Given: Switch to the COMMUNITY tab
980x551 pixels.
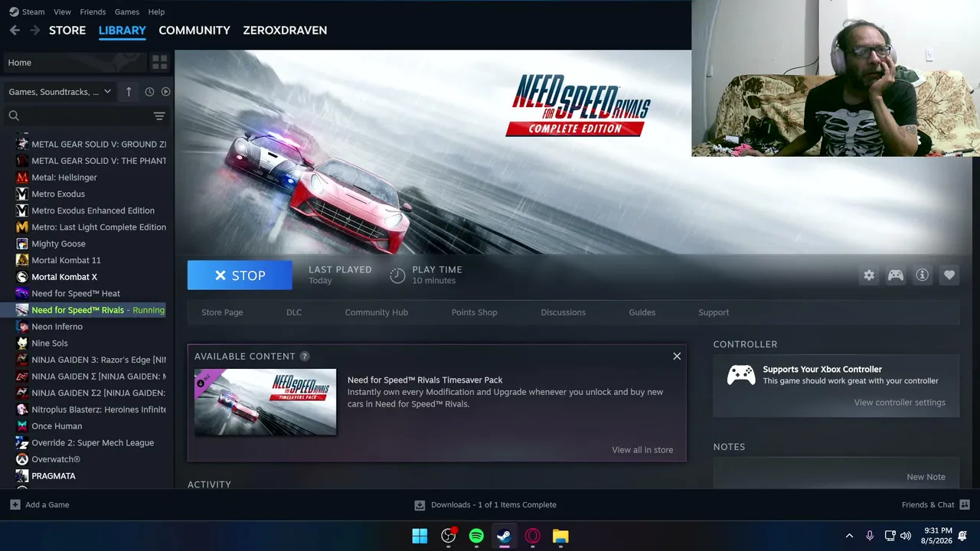Looking at the screenshot, I should 194,31.
